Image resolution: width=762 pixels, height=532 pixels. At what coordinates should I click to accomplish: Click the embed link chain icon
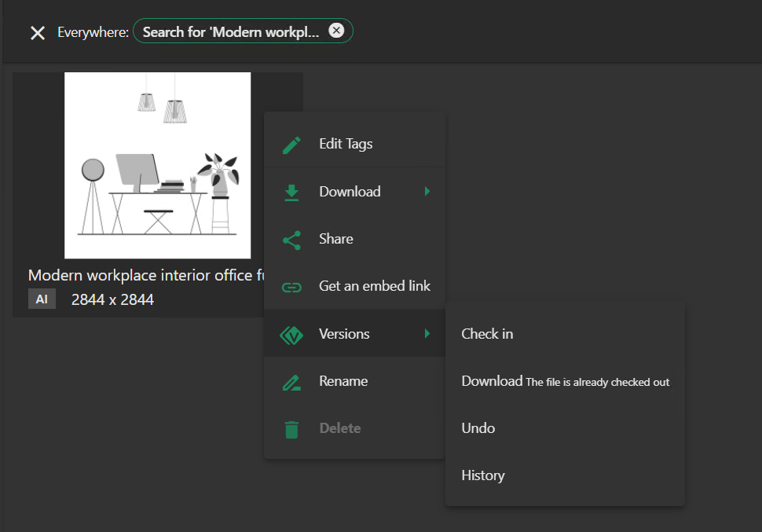pyautogui.click(x=291, y=287)
